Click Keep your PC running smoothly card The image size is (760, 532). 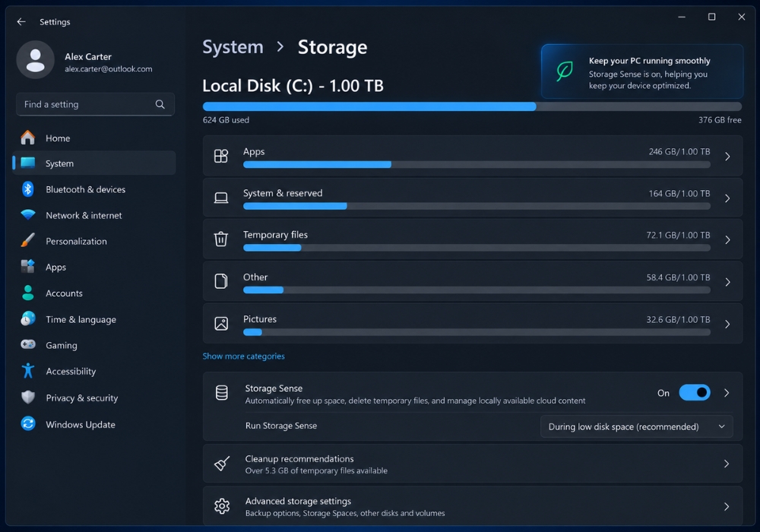[x=641, y=71]
